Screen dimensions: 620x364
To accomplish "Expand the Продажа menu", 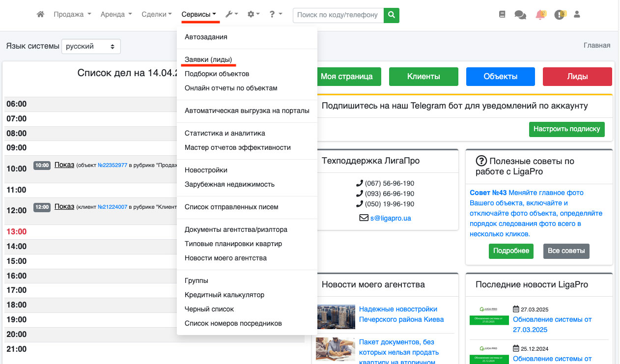I will coord(72,15).
